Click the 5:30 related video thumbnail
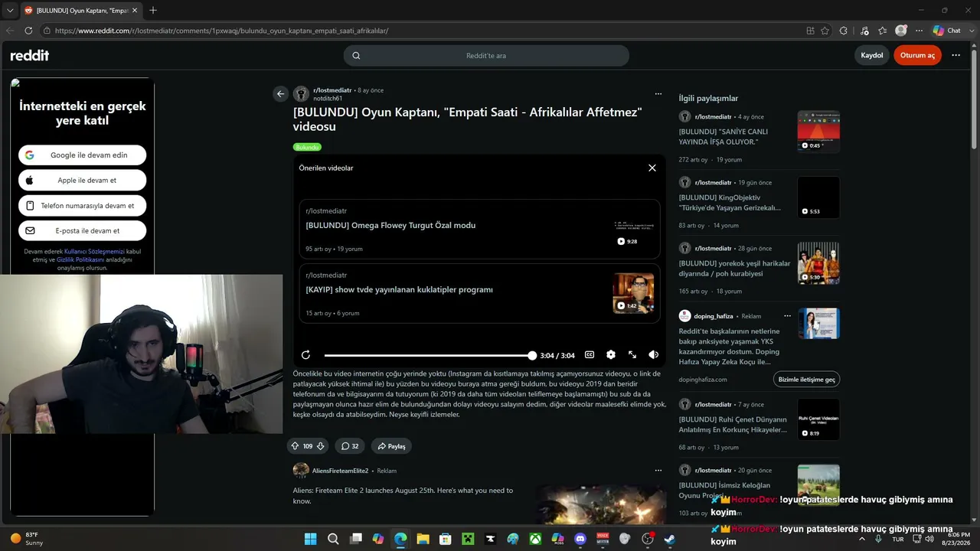This screenshot has width=980, height=551. [x=818, y=263]
